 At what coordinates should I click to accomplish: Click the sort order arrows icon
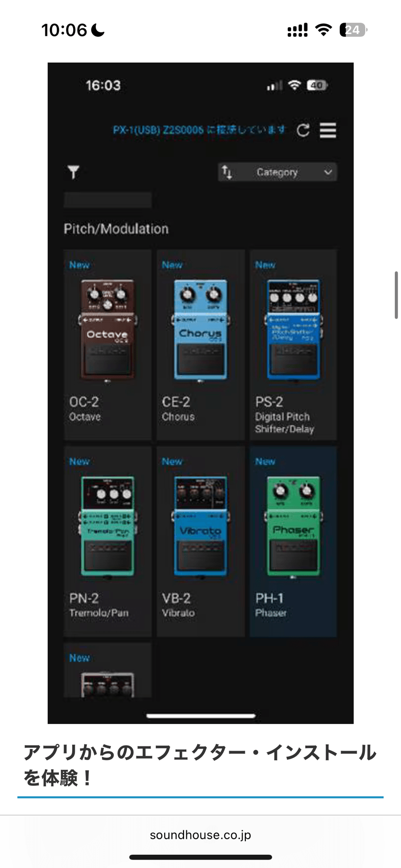coord(227,172)
